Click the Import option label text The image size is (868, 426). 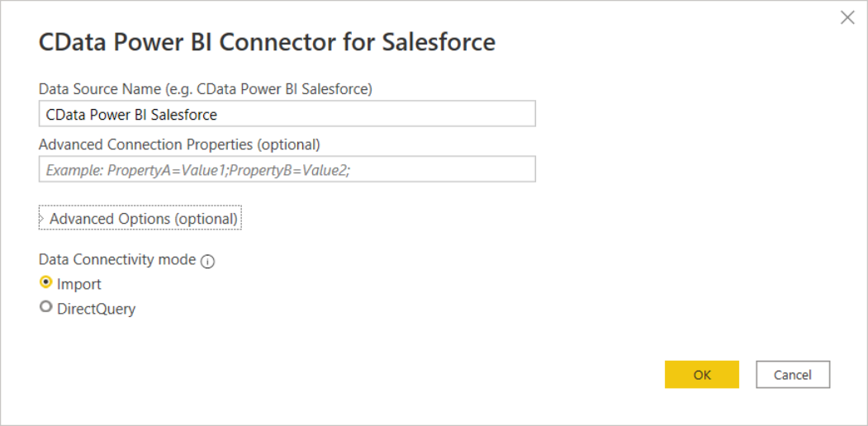coord(79,284)
